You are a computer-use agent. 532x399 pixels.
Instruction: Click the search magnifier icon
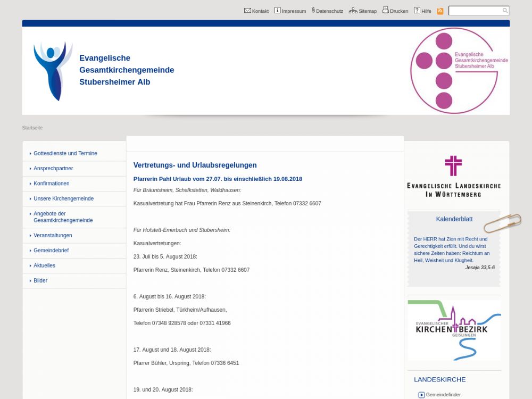coord(505,11)
